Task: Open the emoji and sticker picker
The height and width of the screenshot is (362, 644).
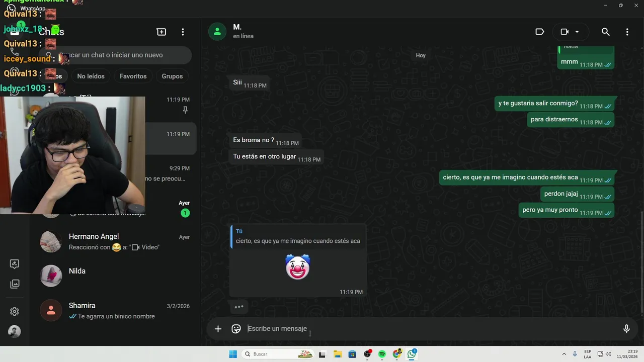Action: click(x=236, y=329)
